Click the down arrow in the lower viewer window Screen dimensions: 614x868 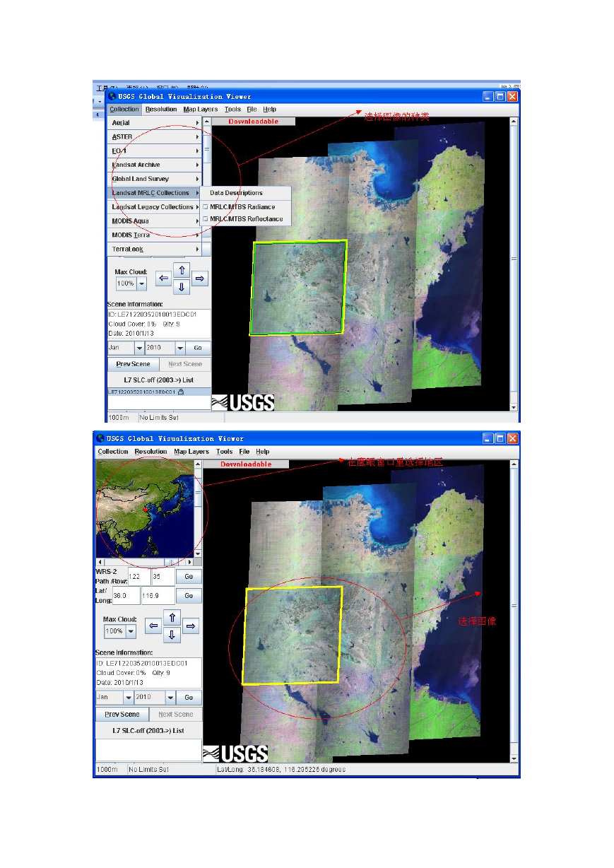[x=172, y=635]
